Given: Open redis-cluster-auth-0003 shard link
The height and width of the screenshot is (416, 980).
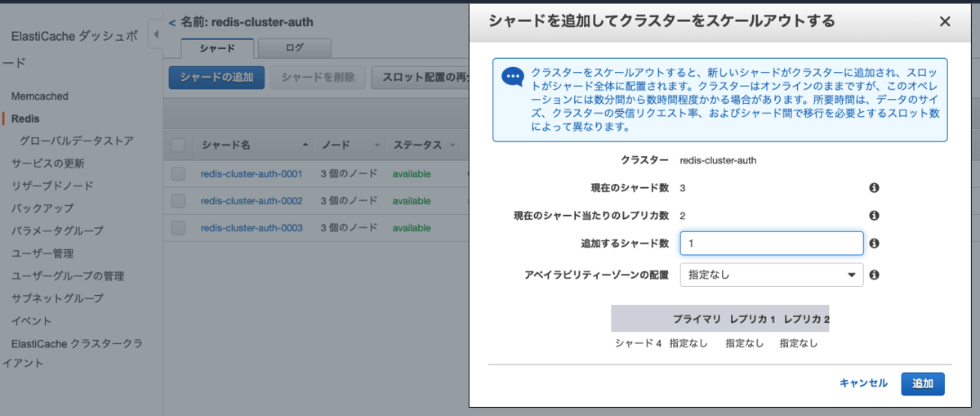Looking at the screenshot, I should click(252, 228).
